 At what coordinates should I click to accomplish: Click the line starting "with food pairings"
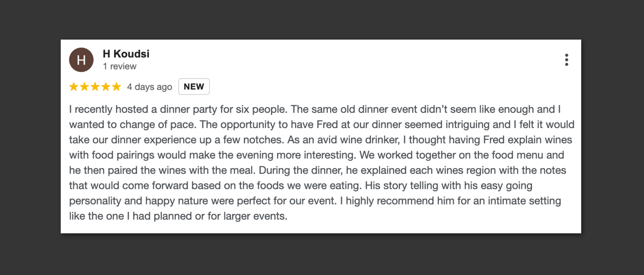pyautogui.click(x=316, y=155)
